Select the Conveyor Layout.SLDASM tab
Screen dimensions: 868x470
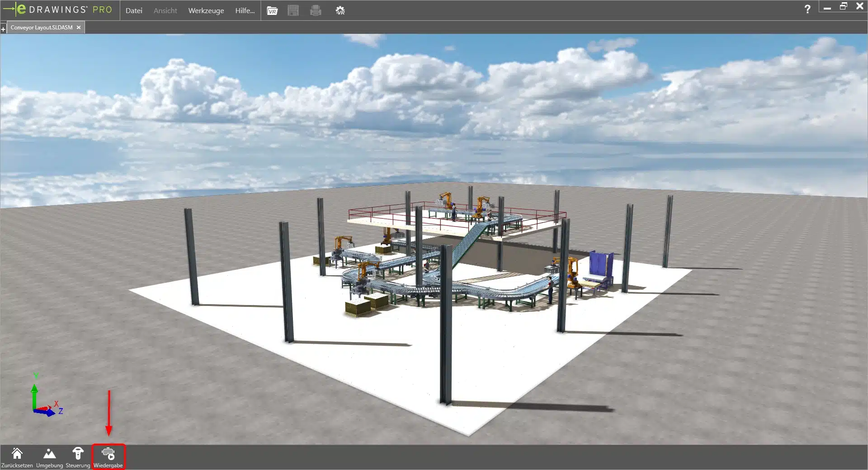point(41,28)
